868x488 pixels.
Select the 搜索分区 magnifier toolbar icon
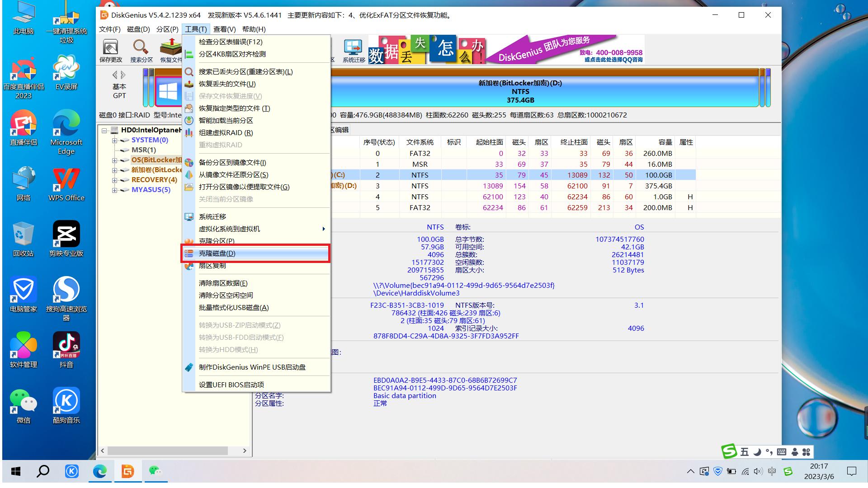(141, 50)
